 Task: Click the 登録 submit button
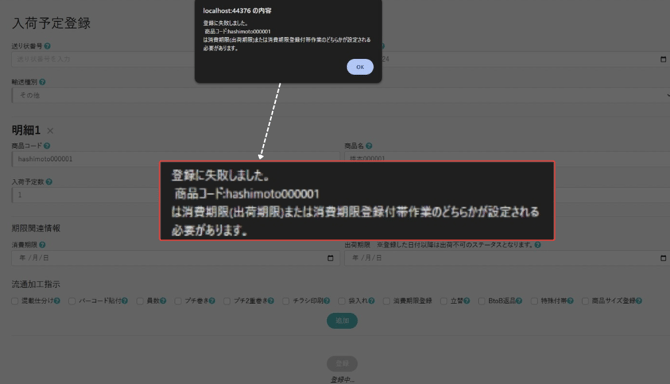coord(342,363)
